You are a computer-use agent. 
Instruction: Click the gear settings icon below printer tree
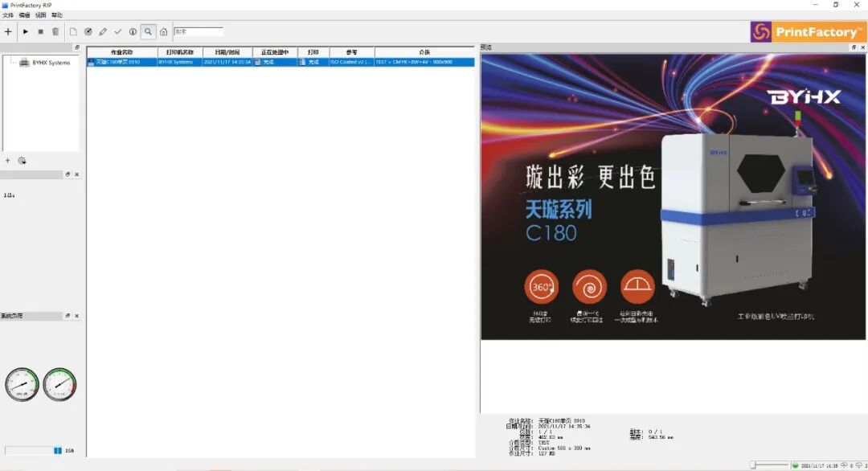click(23, 161)
